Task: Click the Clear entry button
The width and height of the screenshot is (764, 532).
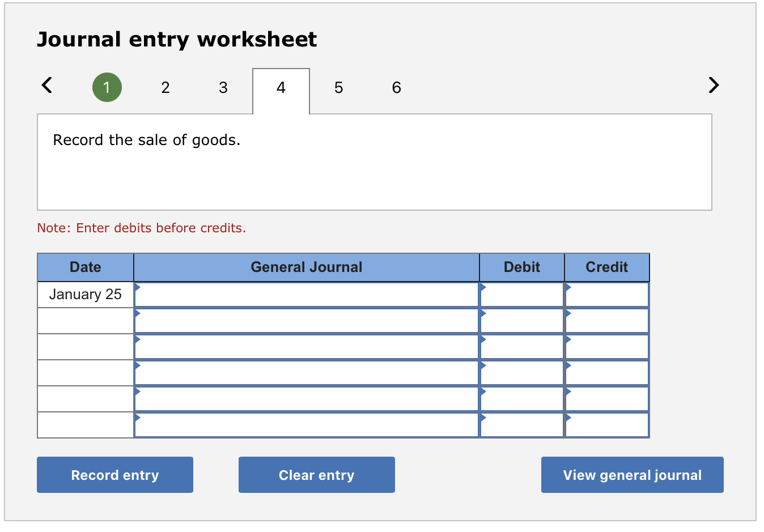Action: pos(316,475)
